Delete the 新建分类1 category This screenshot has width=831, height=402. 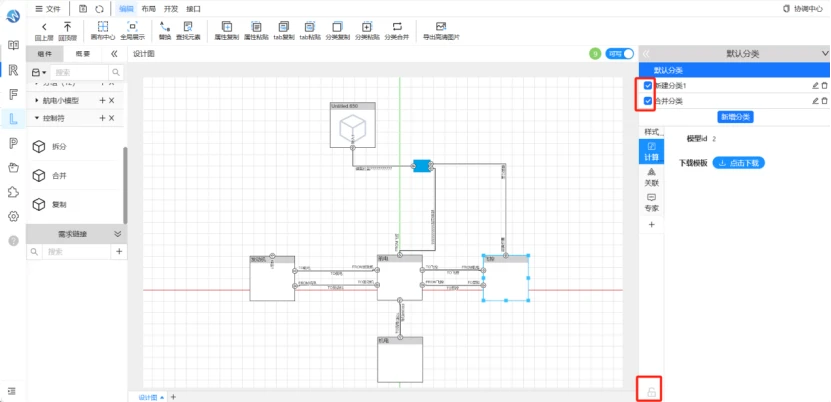[x=824, y=85]
